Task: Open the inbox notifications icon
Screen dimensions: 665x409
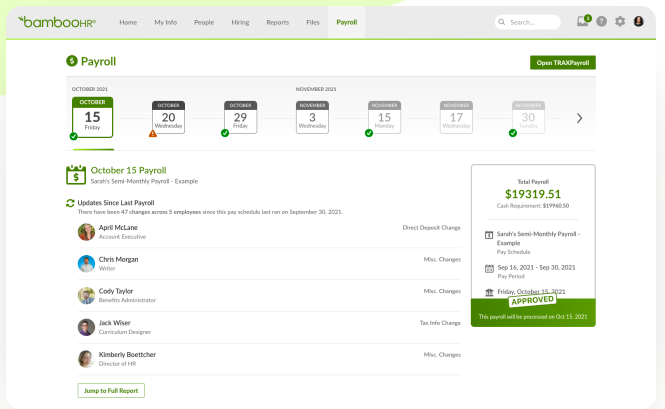Action: click(583, 21)
